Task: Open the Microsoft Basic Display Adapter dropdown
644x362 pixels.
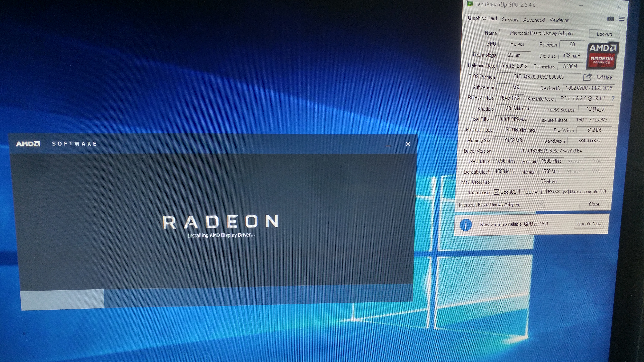Action: pos(501,205)
